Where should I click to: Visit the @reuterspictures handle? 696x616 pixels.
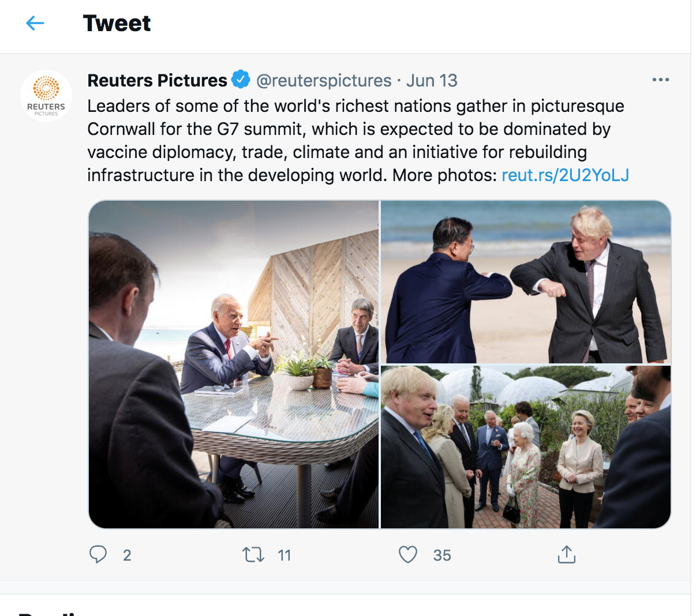323,80
